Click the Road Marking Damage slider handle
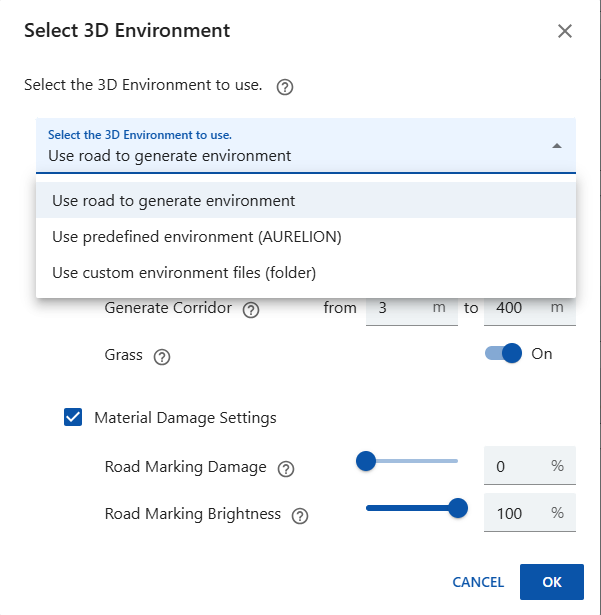Screen dimensions: 601x615 (x=366, y=461)
